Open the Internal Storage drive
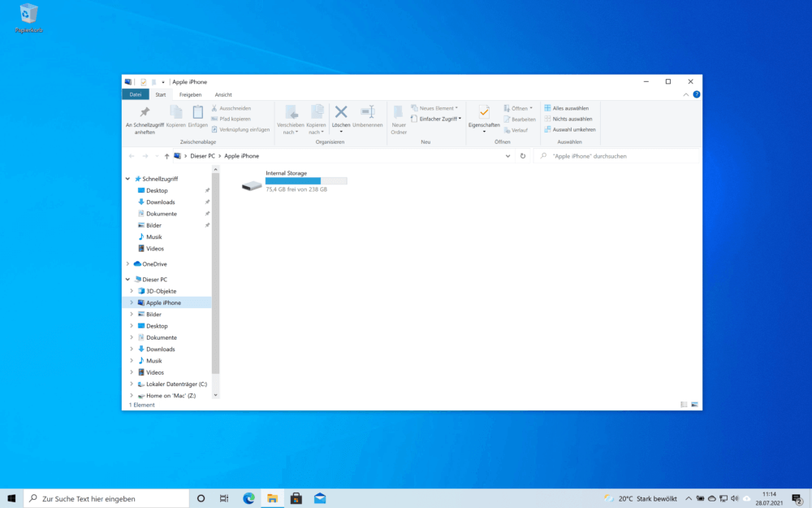The image size is (812, 508). pyautogui.click(x=294, y=181)
